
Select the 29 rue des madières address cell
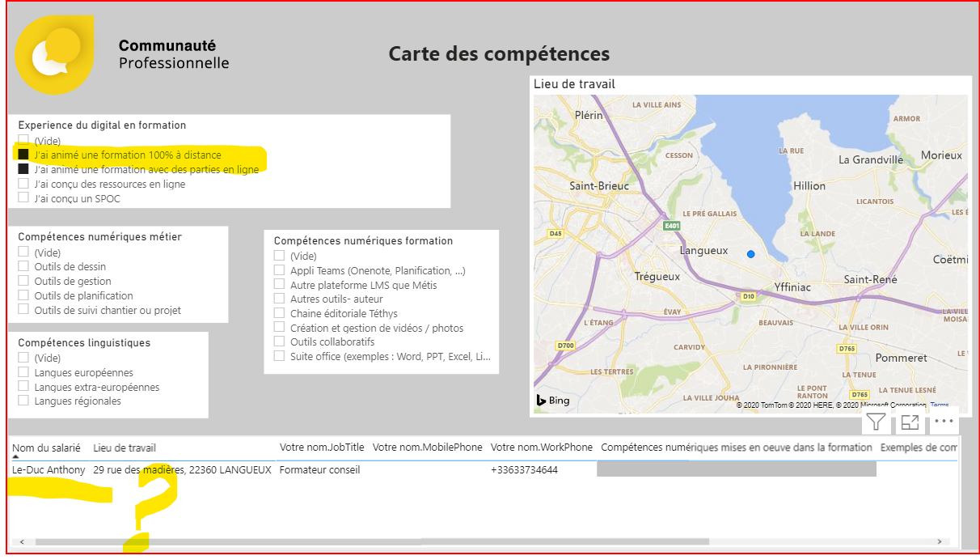(x=182, y=470)
